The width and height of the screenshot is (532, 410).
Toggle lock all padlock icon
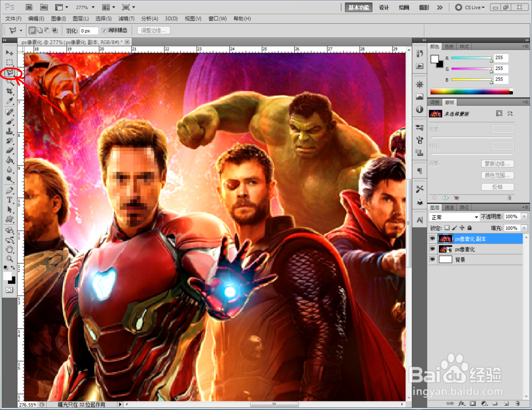click(470, 228)
